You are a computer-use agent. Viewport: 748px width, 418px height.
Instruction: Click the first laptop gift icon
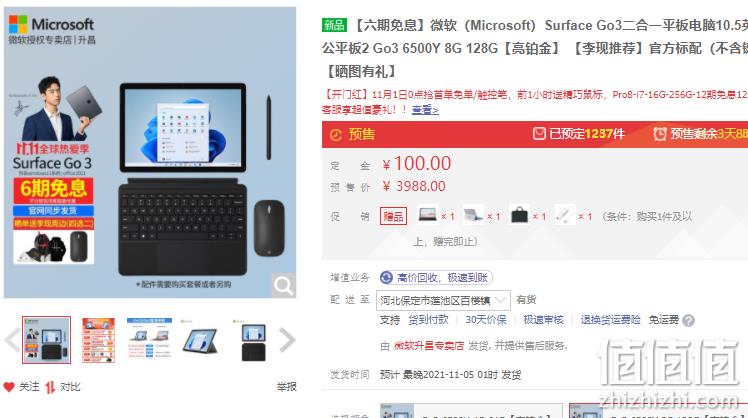click(427, 215)
